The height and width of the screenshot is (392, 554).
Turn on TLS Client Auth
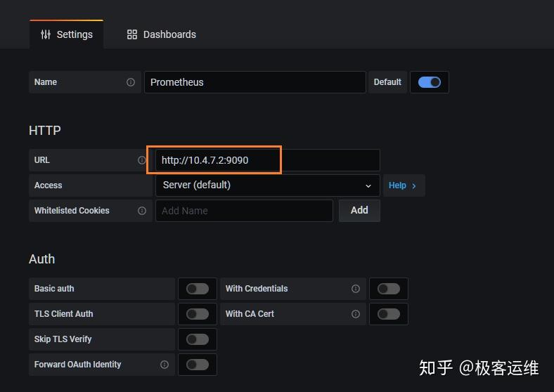coord(198,314)
